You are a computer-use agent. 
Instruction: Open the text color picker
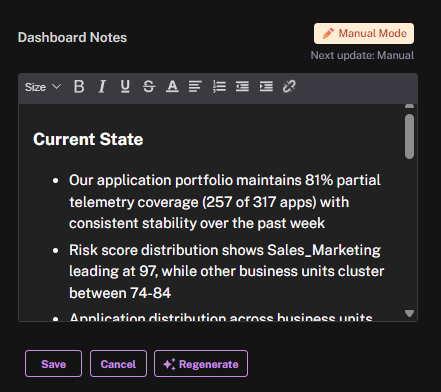(172, 87)
